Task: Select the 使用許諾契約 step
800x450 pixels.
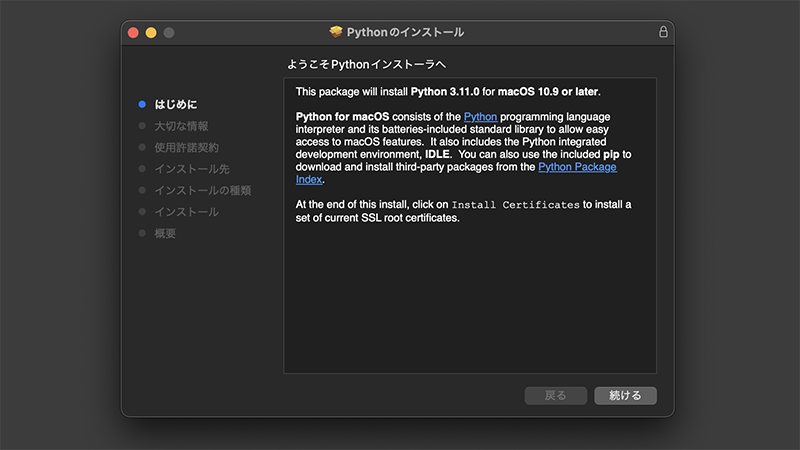Action: 186,147
